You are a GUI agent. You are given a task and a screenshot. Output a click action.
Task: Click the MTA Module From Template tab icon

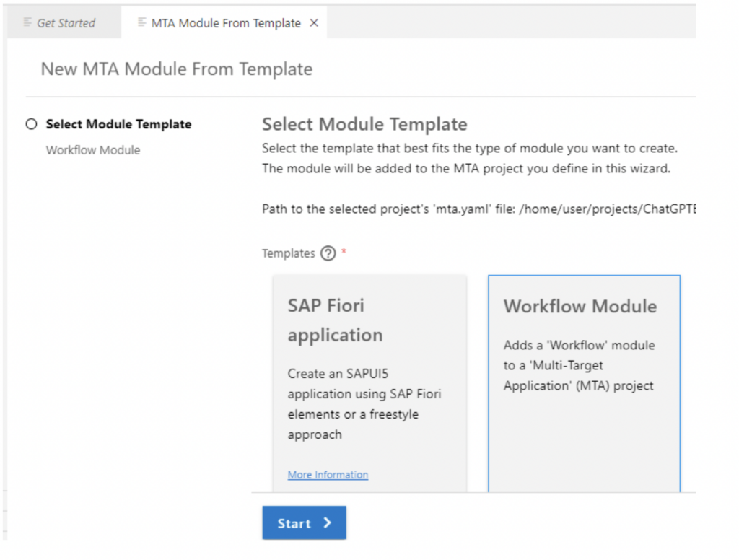[142, 23]
